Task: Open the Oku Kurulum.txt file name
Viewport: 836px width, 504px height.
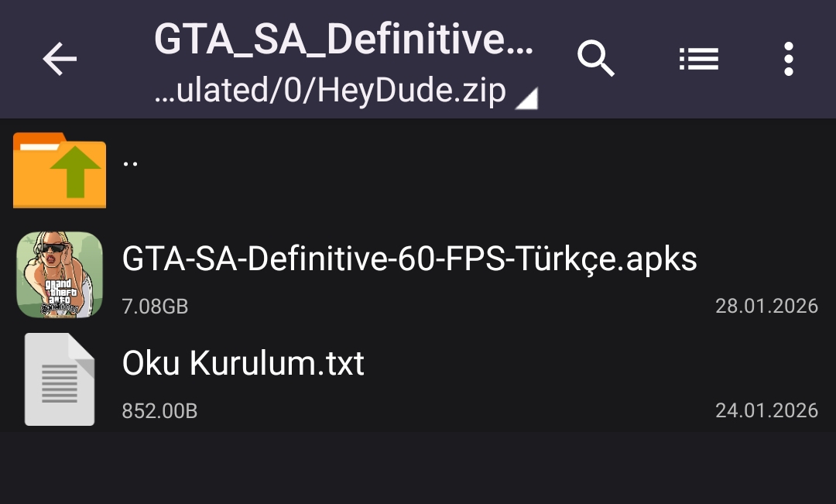Action: click(243, 363)
